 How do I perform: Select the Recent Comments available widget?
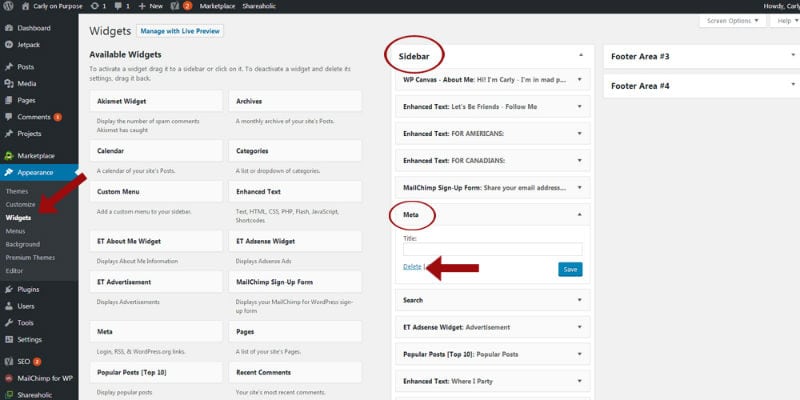(295, 372)
